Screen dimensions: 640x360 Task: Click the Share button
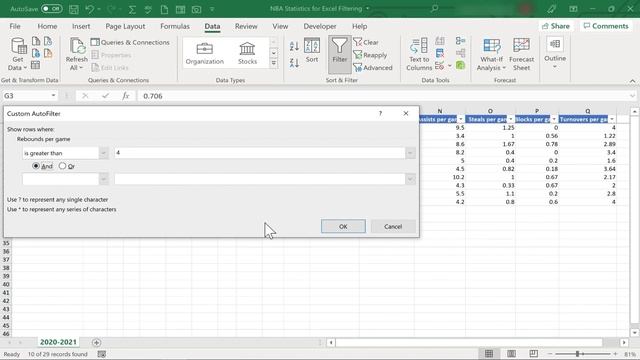(x=556, y=26)
